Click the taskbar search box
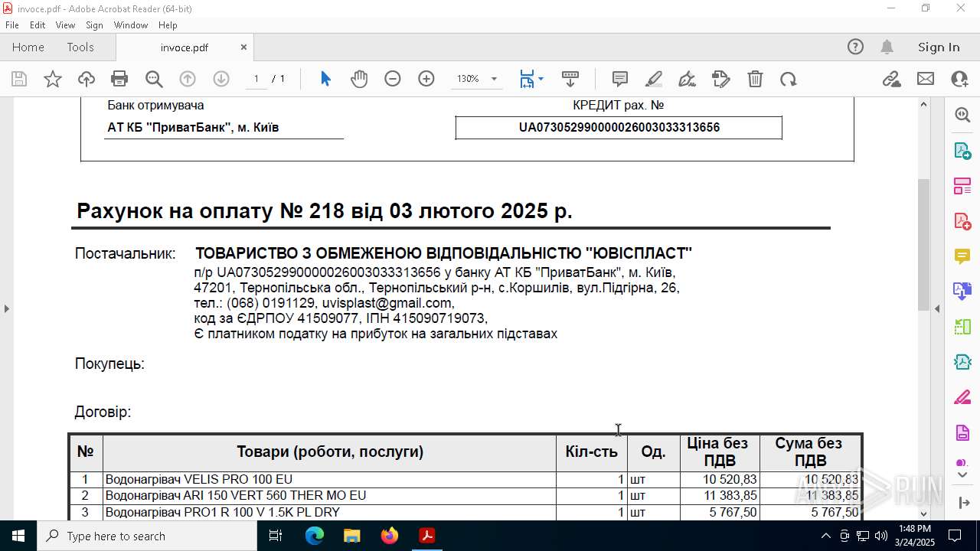Image resolution: width=980 pixels, height=551 pixels. click(x=147, y=536)
